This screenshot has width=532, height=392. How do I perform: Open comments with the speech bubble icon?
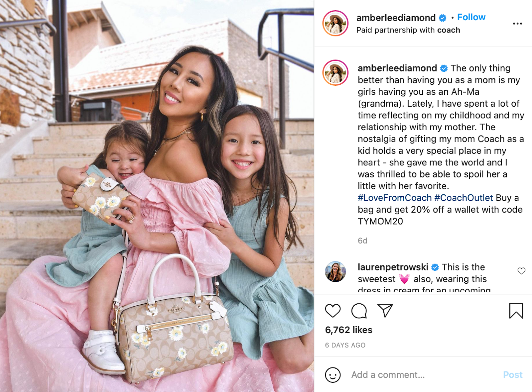click(x=359, y=311)
